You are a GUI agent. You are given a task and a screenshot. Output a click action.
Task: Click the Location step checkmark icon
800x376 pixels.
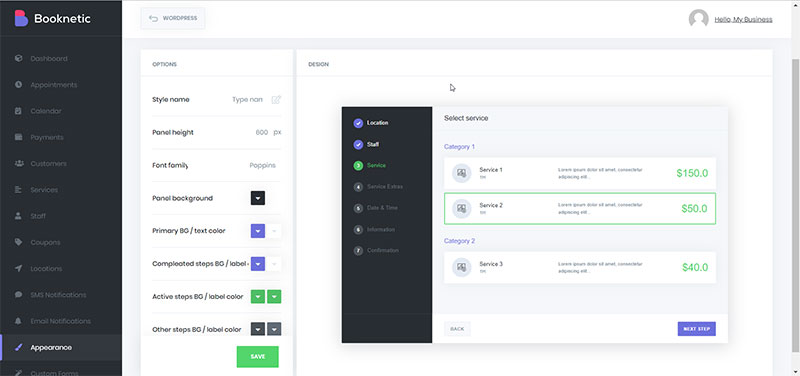click(358, 123)
